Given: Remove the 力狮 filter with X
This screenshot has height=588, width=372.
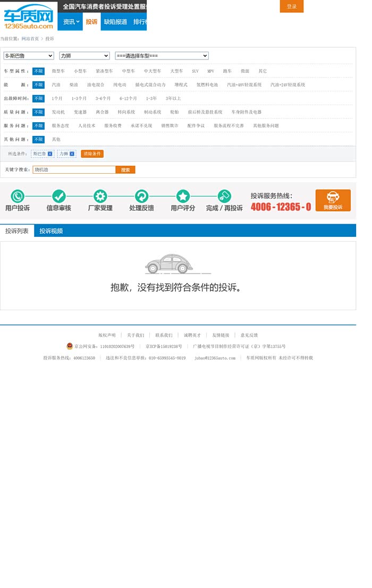Looking at the screenshot, I should [x=72, y=154].
